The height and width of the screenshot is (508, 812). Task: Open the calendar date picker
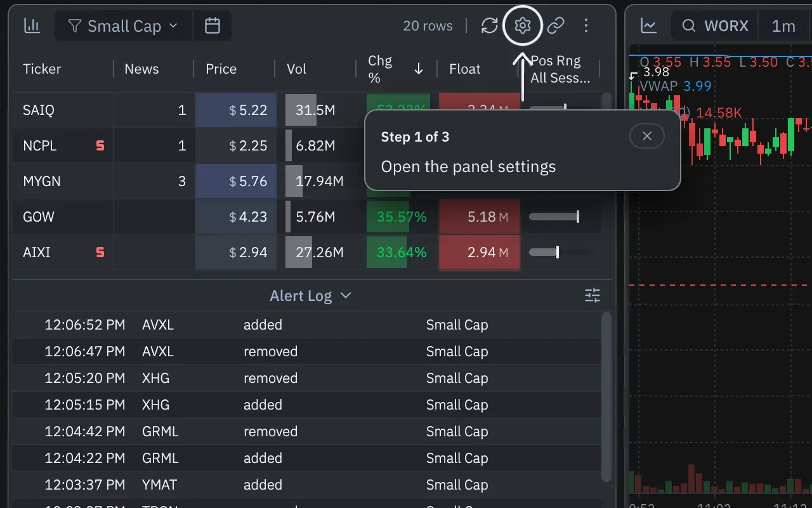pyautogui.click(x=213, y=25)
